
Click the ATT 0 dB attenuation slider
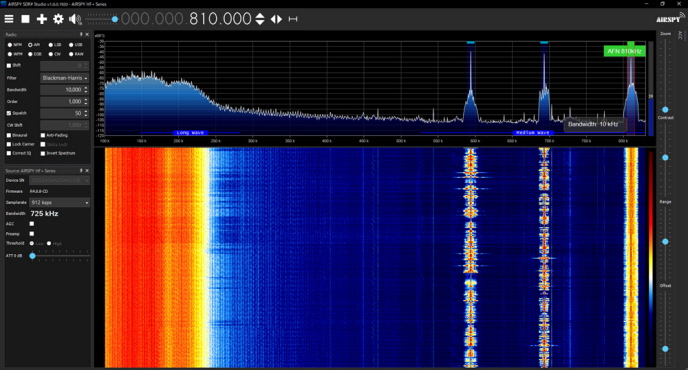[x=61, y=255]
